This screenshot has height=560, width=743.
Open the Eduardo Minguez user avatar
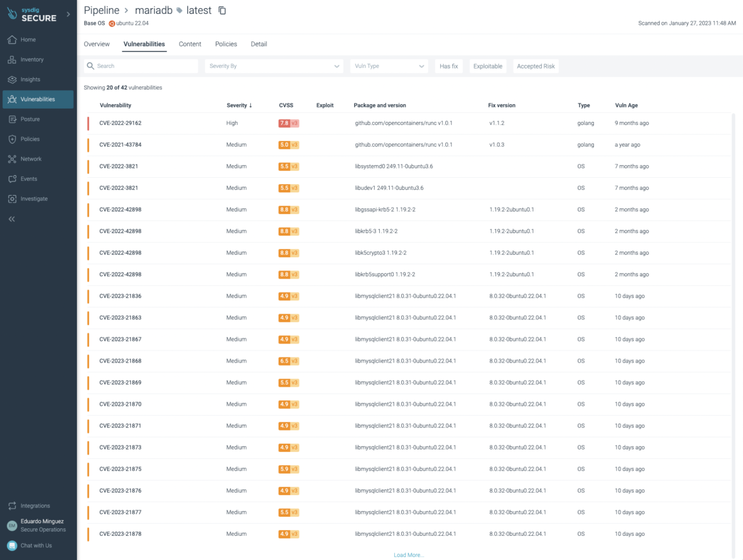(12, 526)
